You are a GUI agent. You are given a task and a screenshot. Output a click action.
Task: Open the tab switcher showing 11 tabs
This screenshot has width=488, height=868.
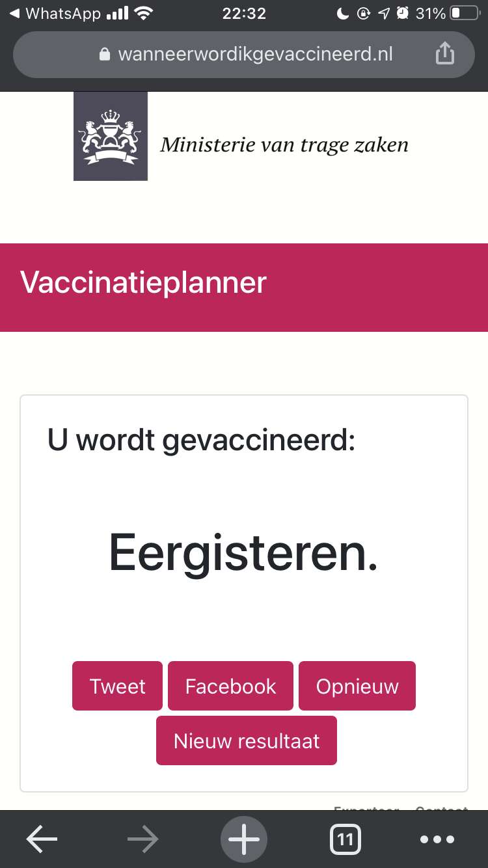click(346, 840)
